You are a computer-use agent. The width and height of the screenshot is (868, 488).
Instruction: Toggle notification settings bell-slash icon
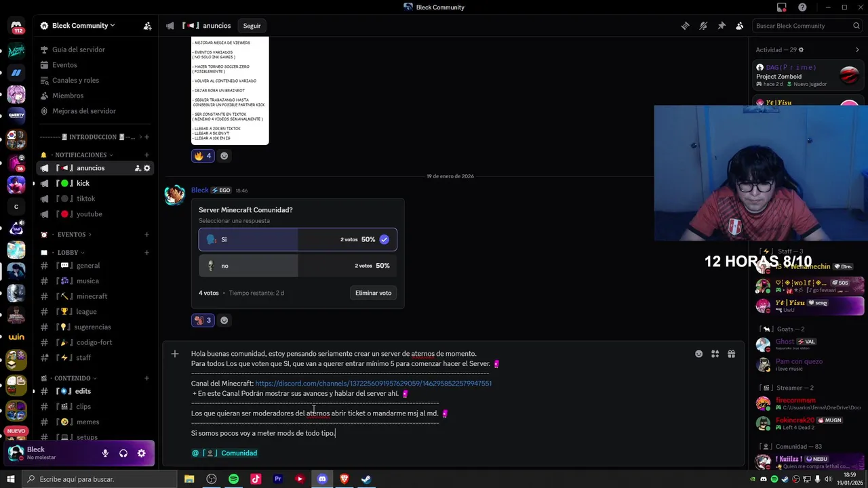tap(703, 26)
